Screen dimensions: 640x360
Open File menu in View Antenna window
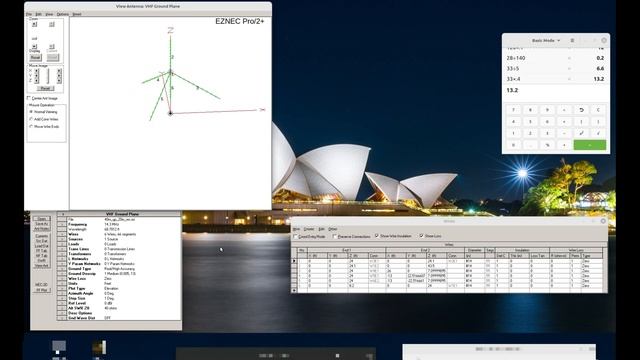tap(29, 14)
